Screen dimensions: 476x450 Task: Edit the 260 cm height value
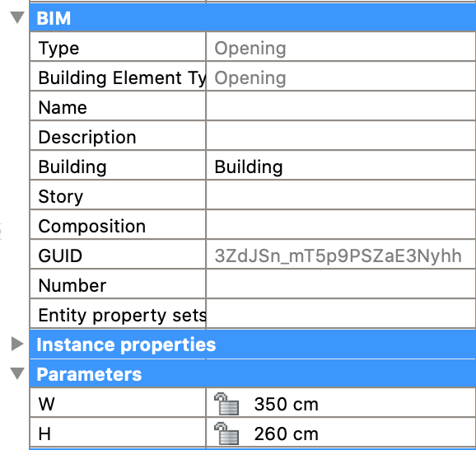tap(287, 434)
